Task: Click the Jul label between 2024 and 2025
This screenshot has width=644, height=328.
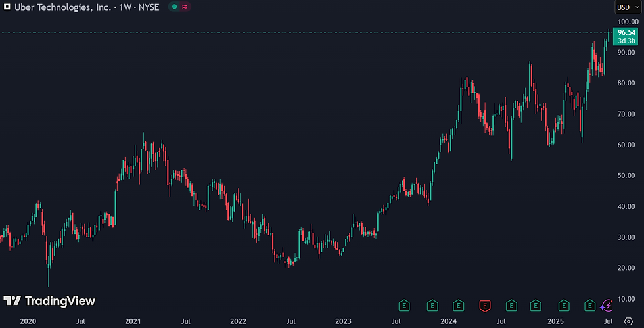Action: (501, 321)
